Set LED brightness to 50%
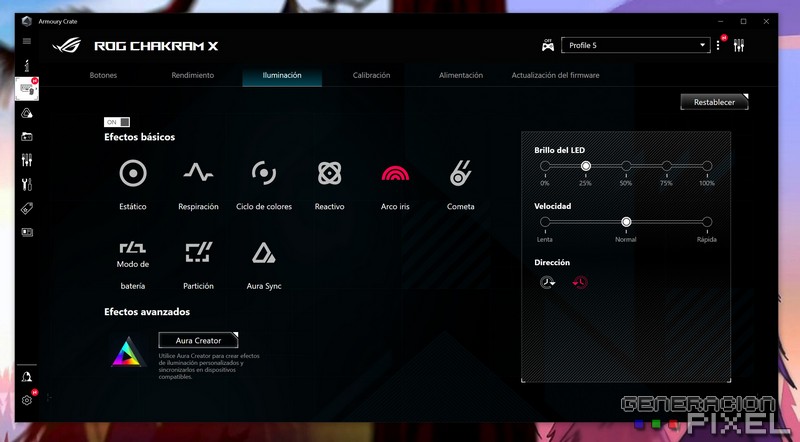The width and height of the screenshot is (800, 442). coord(626,166)
